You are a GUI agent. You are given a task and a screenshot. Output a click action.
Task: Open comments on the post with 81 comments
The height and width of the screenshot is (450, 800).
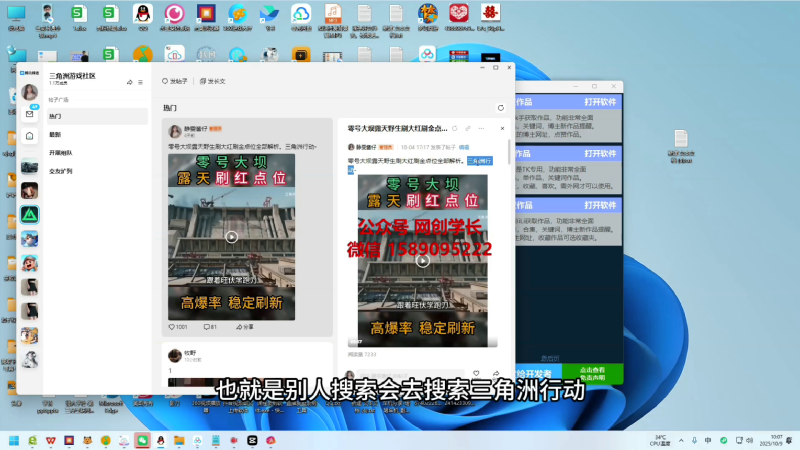pyautogui.click(x=210, y=327)
